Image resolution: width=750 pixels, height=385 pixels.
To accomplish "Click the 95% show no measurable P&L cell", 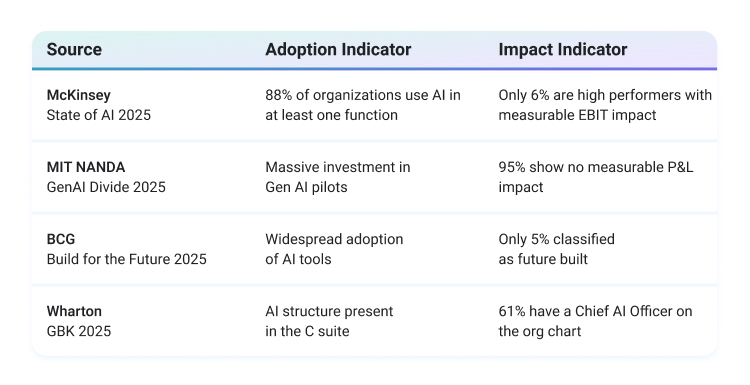I will [596, 177].
